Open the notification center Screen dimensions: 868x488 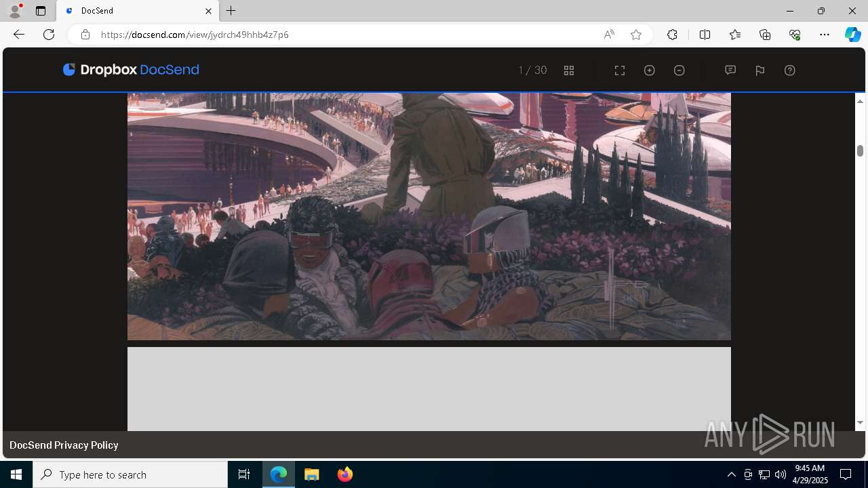(x=846, y=474)
